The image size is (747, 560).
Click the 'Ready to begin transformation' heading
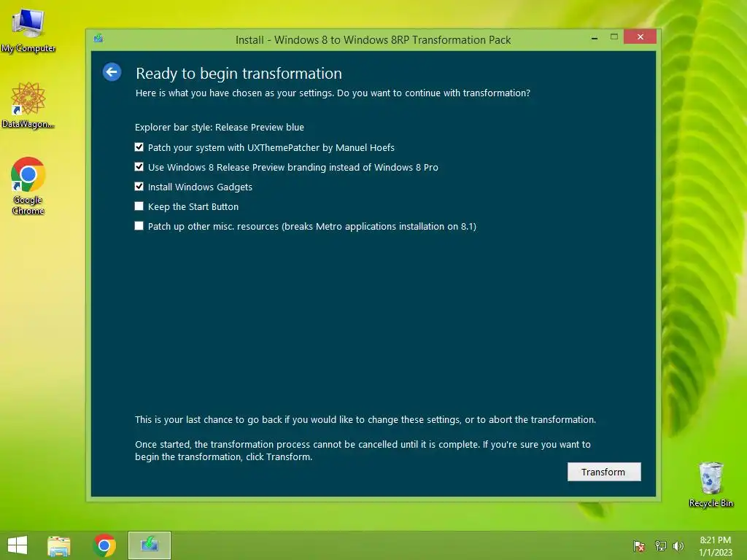pos(239,74)
